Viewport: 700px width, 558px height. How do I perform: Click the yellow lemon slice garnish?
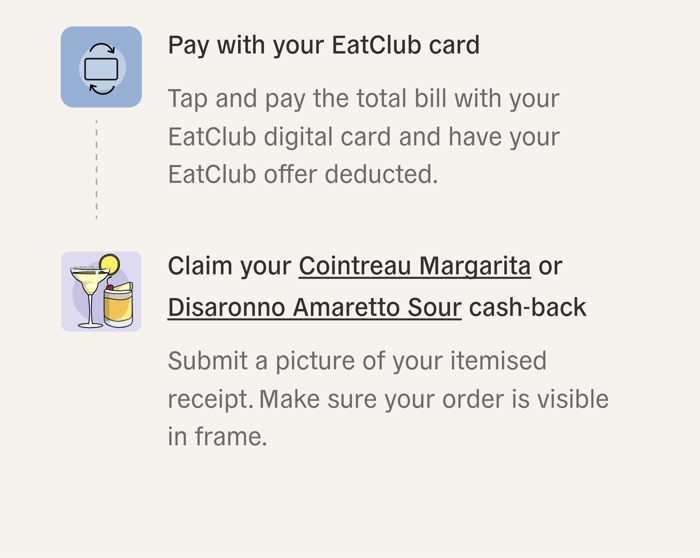click(x=109, y=265)
